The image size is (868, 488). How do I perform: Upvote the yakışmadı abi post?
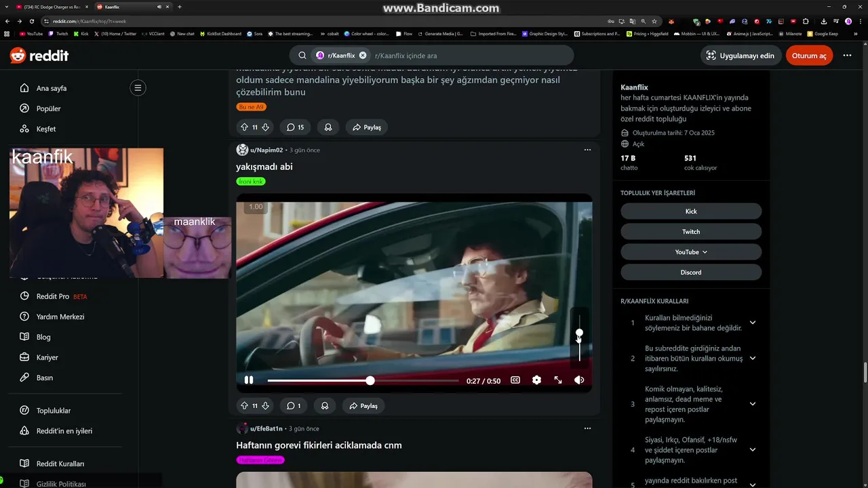pos(244,406)
